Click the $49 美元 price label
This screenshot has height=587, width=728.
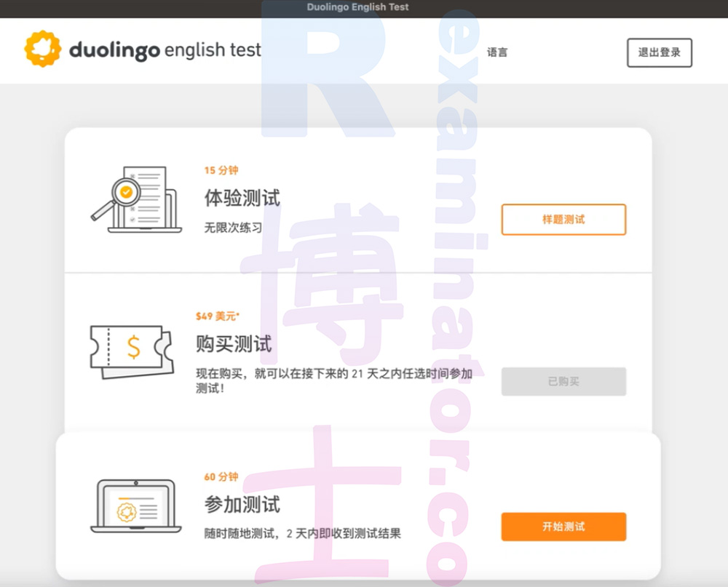(217, 316)
